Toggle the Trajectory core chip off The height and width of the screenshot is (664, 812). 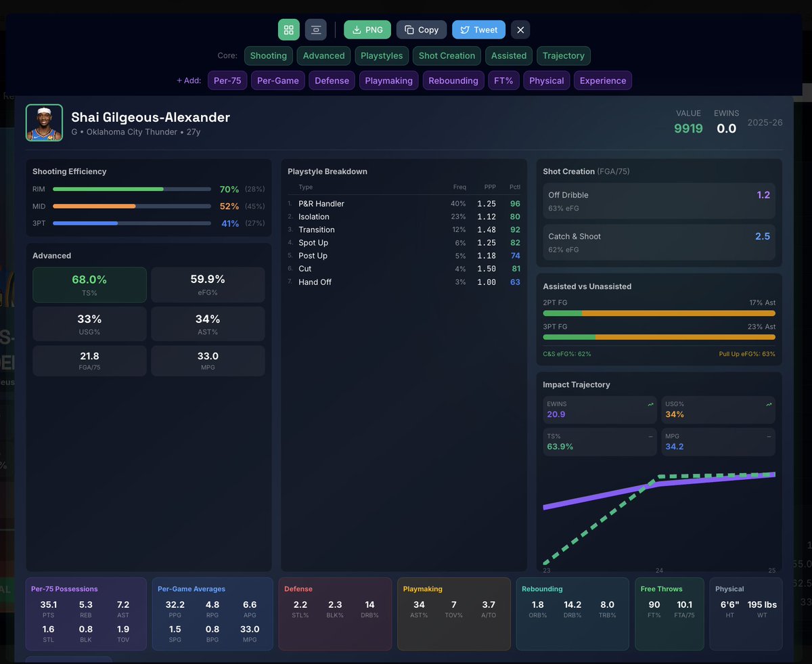coord(564,56)
